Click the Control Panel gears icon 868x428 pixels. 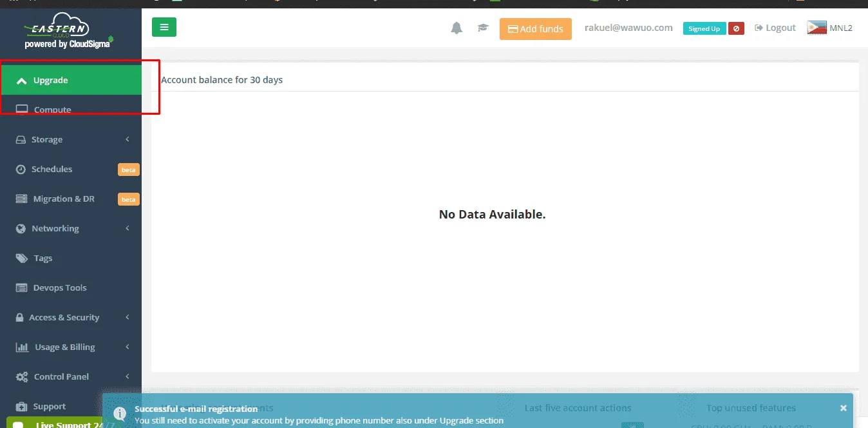coord(22,376)
